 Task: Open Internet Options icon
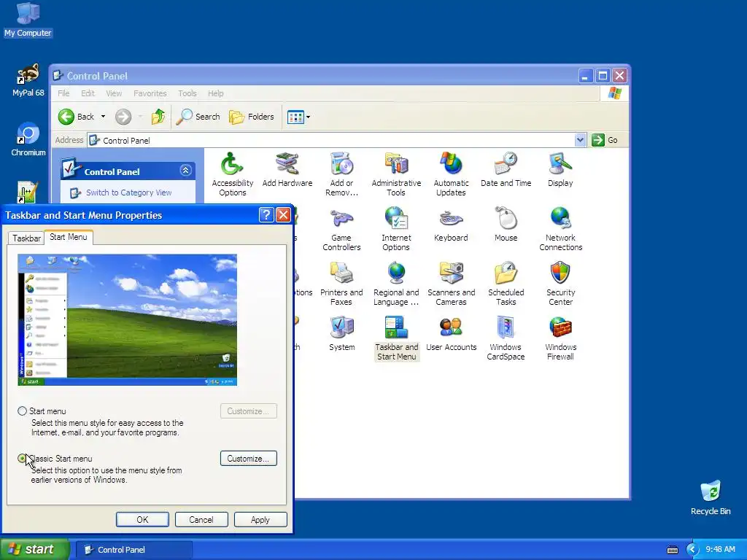pos(396,229)
